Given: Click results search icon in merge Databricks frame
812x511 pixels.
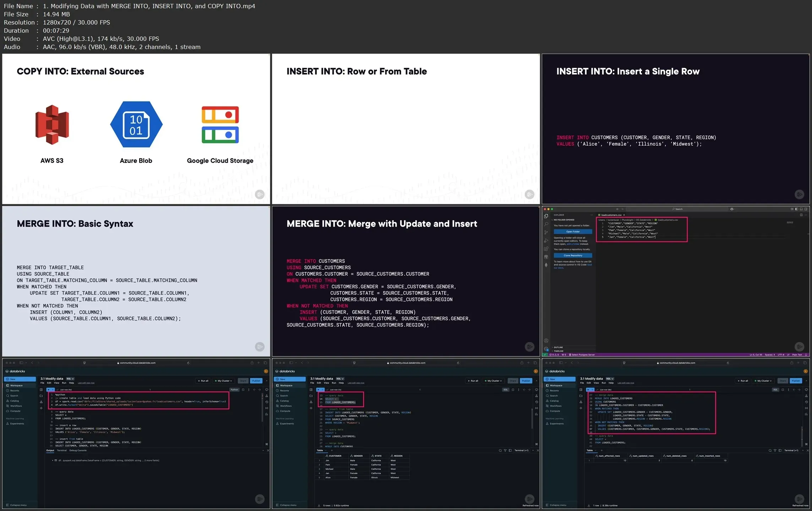Looking at the screenshot, I should tap(770, 450).
